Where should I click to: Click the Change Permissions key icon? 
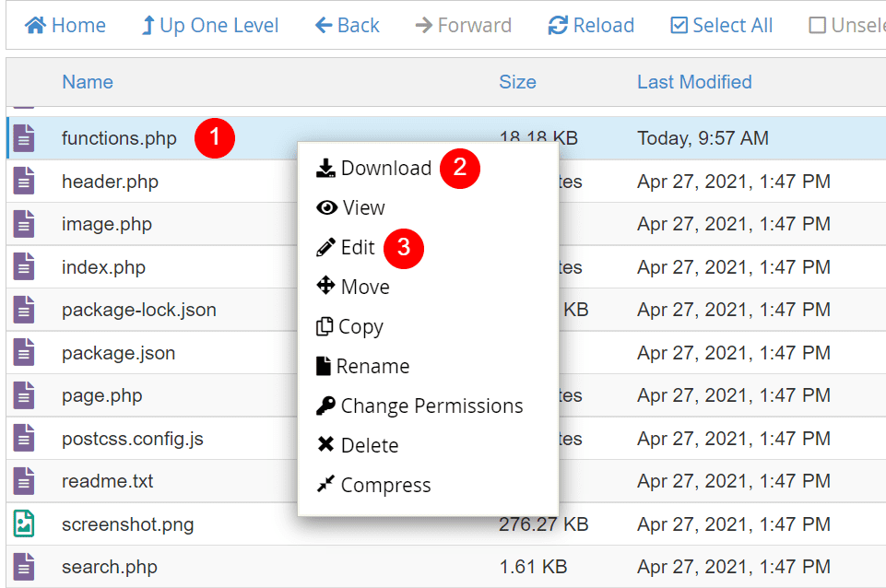(327, 406)
